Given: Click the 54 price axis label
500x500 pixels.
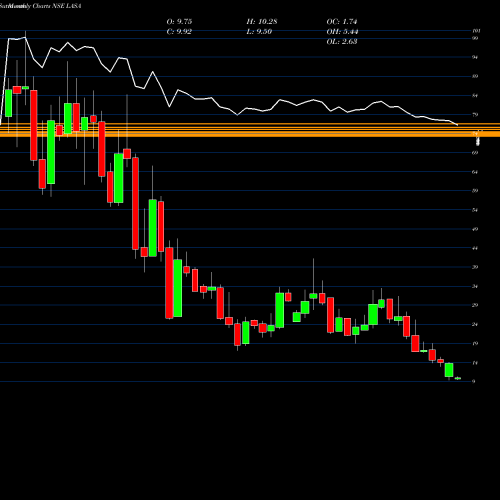Looking at the screenshot, I should tap(475, 210).
